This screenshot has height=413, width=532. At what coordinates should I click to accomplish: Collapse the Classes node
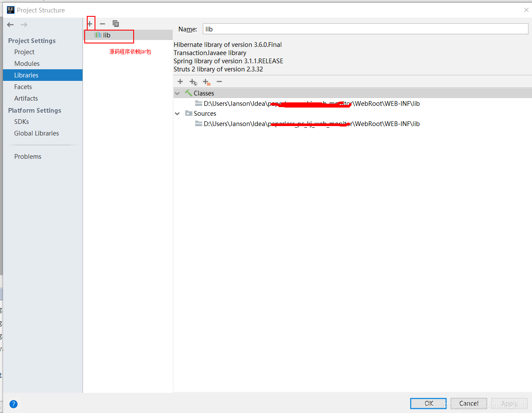coord(177,93)
